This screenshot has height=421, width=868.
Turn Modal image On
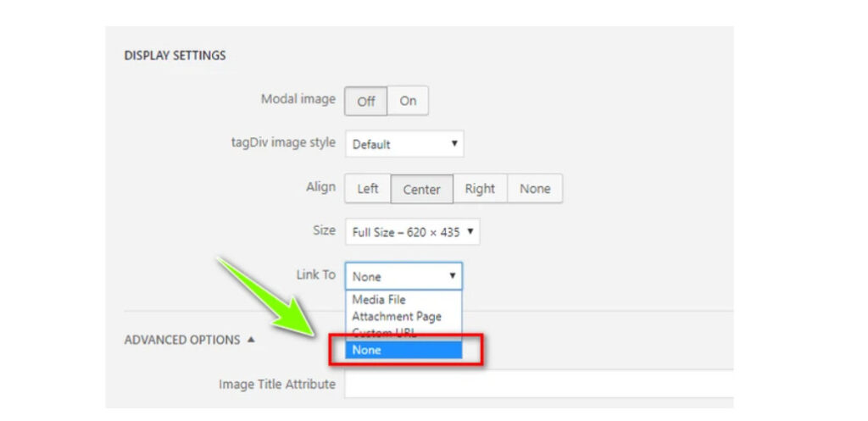point(408,101)
